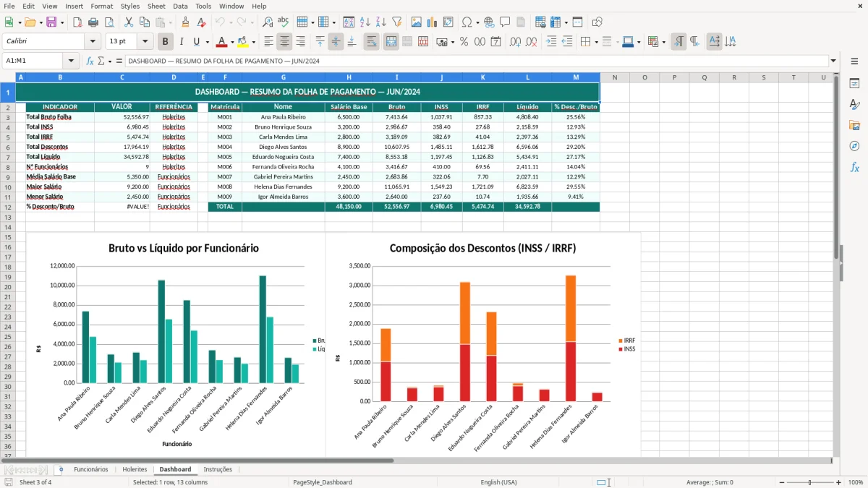
Task: Toggle underline formatting
Action: (x=196, y=41)
